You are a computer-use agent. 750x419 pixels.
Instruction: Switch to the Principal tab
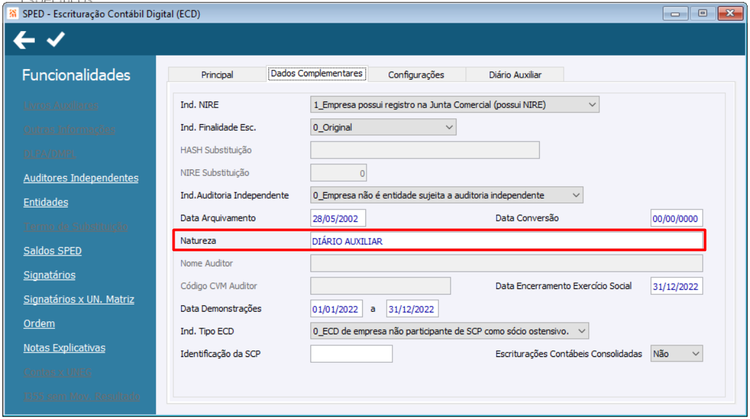tap(217, 75)
